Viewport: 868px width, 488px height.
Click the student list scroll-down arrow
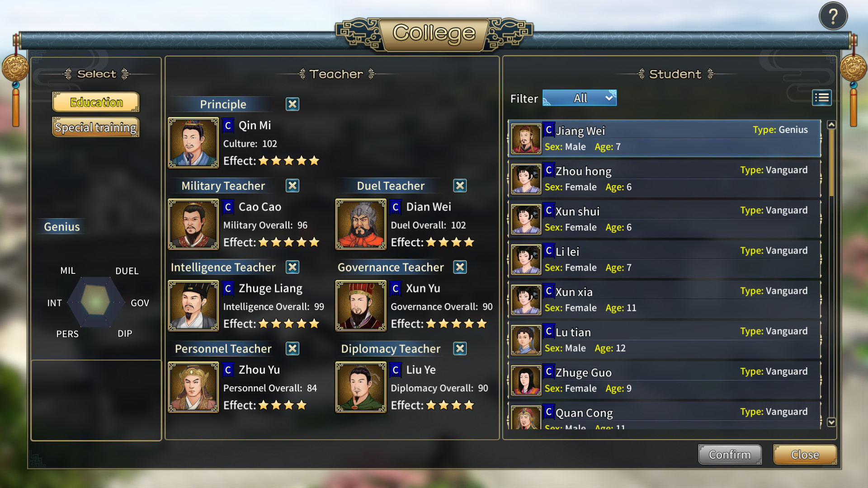pos(831,422)
